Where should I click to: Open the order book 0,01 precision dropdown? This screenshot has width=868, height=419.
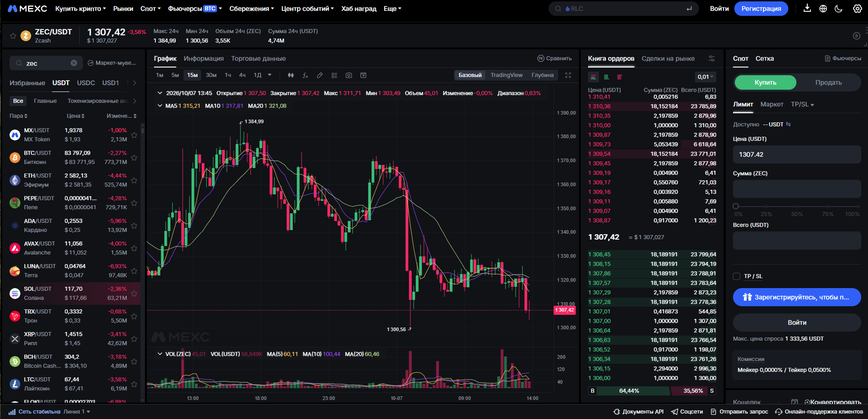click(705, 77)
